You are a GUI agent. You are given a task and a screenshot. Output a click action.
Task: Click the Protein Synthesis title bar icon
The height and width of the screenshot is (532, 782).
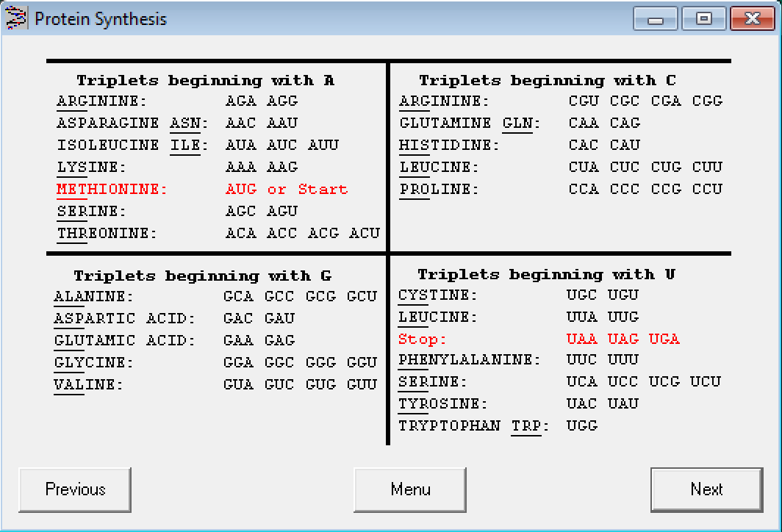coord(16,18)
